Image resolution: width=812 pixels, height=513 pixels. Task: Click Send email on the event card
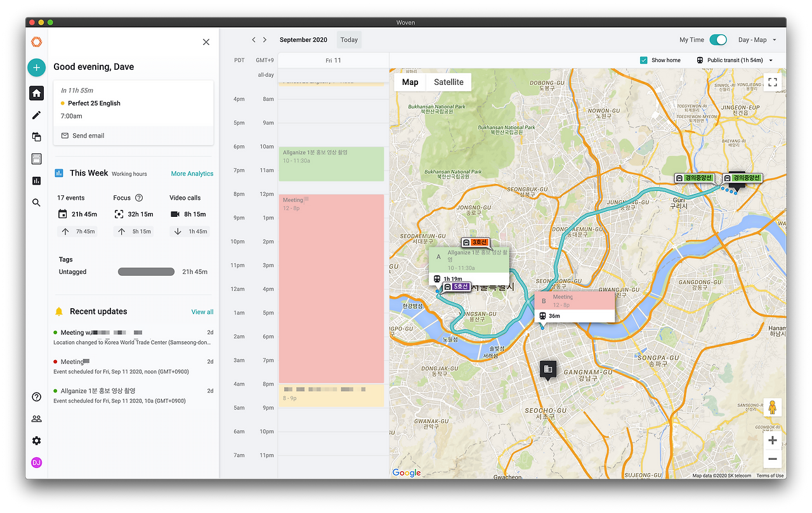[88, 136]
